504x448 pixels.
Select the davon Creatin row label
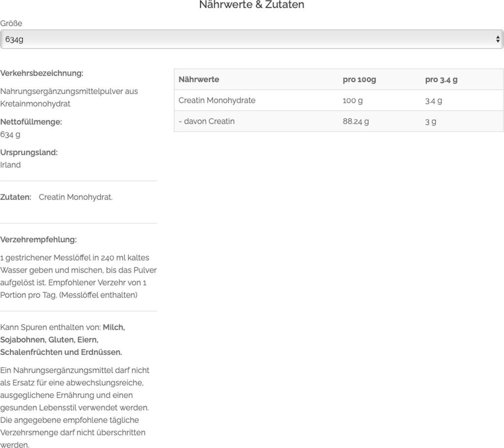207,121
